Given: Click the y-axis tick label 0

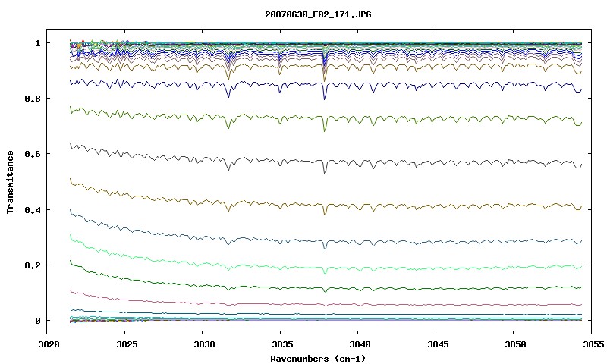Looking at the screenshot, I should 37,321.
